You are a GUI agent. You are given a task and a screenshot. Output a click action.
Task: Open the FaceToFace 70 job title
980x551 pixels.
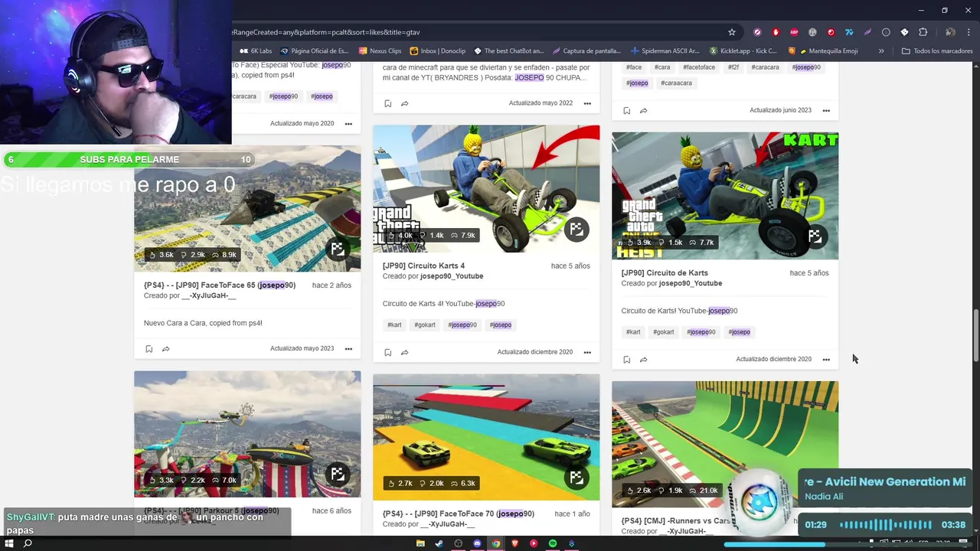[x=459, y=514]
